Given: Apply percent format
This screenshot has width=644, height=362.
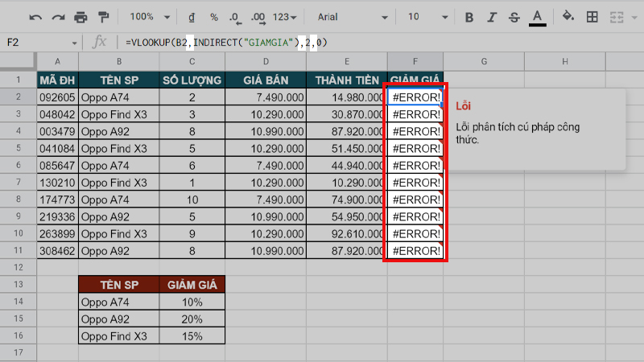Looking at the screenshot, I should click(x=214, y=17).
